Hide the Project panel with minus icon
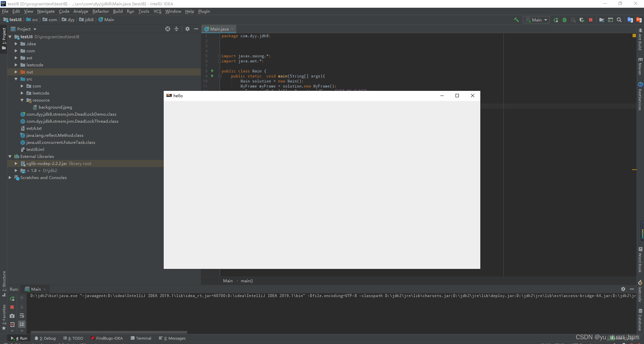 pos(196,29)
